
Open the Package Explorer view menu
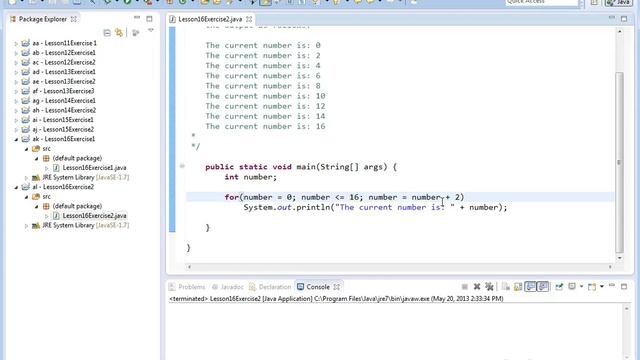tap(151, 31)
